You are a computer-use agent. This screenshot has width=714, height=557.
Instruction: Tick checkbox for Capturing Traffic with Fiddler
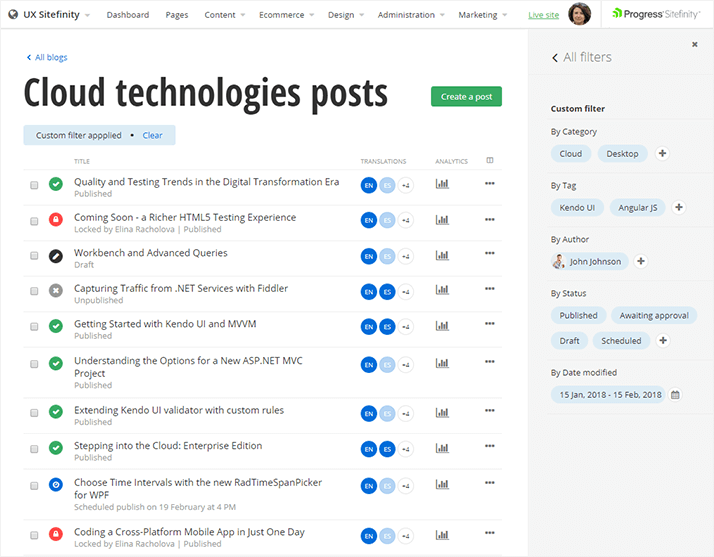pos(34,291)
